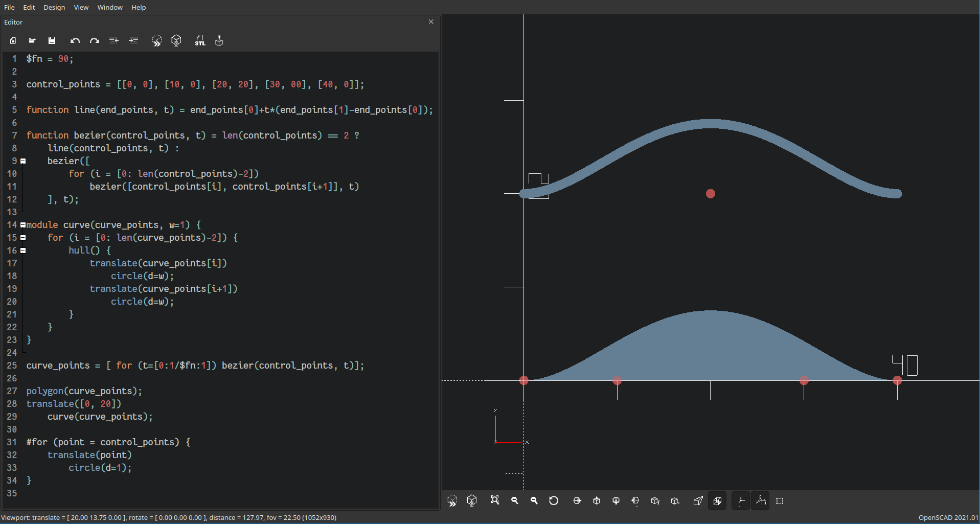Click Preview icon in viewport toolbar
The width and height of the screenshot is (980, 524).
tap(452, 501)
